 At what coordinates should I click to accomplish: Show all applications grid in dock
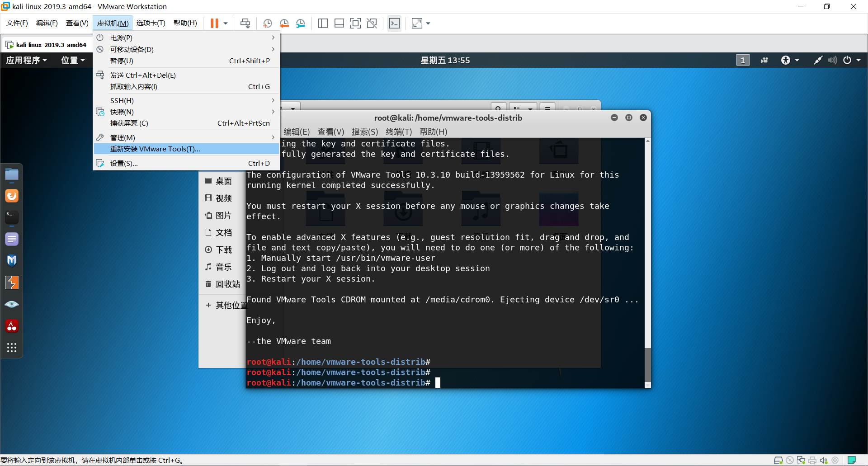click(12, 348)
